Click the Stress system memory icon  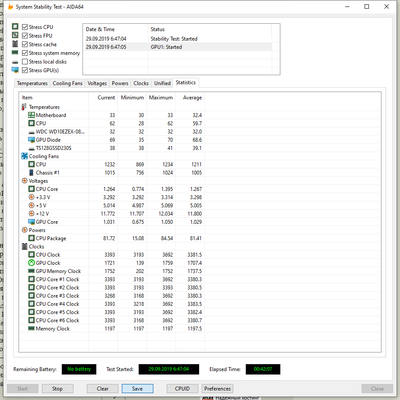click(15, 53)
